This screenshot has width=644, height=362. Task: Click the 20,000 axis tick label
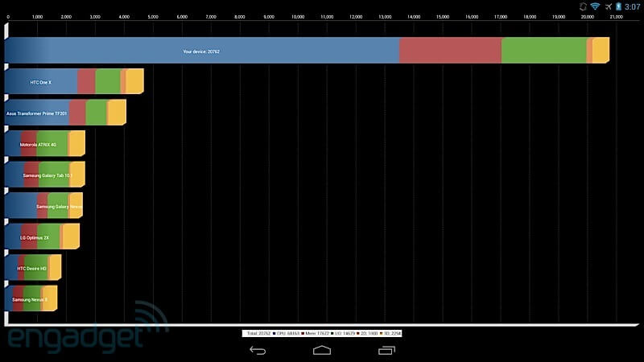point(588,17)
